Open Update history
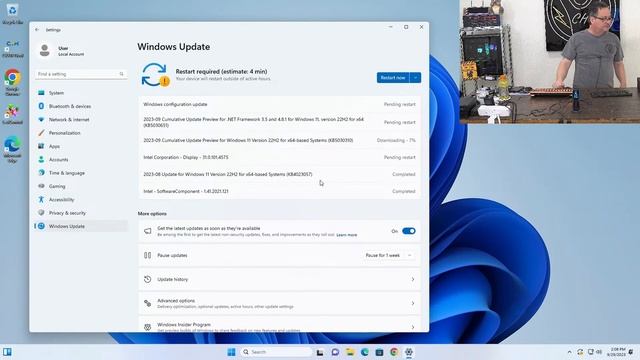This screenshot has height=360, width=640. coord(280,280)
